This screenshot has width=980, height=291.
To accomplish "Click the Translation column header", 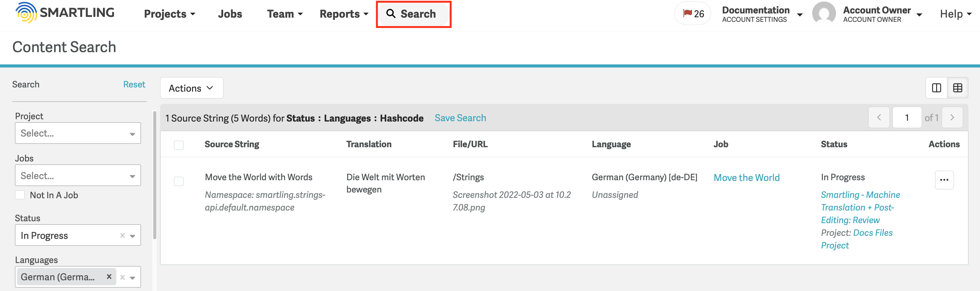I will point(369,144).
